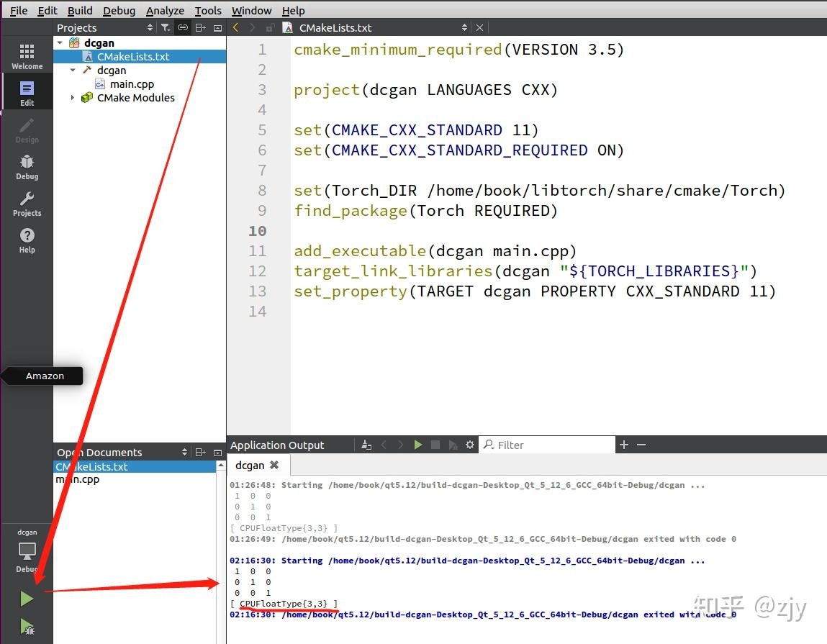Image resolution: width=827 pixels, height=644 pixels.
Task: Toggle synchronize with editor link icon
Action: coord(183,27)
